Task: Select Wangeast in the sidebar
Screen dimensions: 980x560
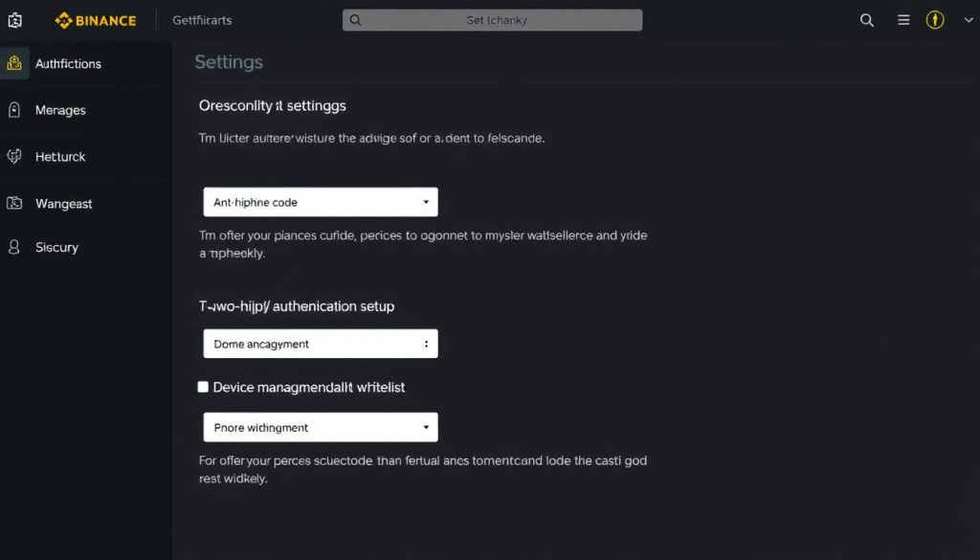Action: tap(86, 203)
